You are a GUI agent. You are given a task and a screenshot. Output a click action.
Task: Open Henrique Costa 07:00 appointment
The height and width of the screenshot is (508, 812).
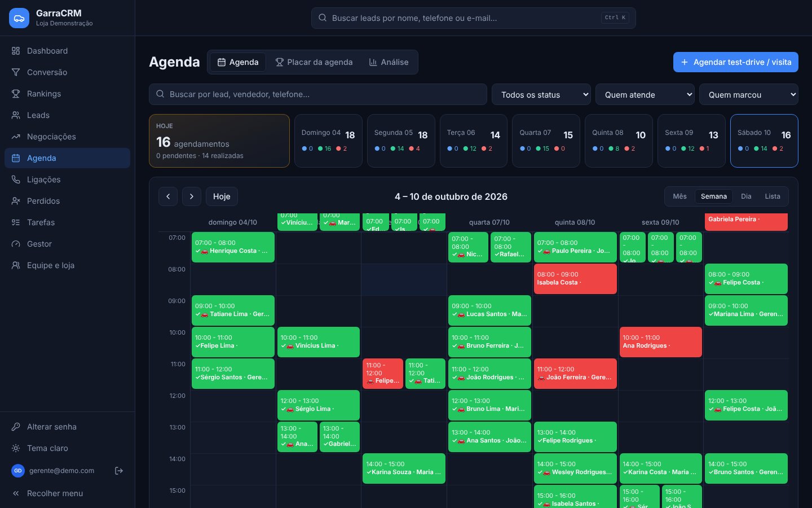[233, 247]
